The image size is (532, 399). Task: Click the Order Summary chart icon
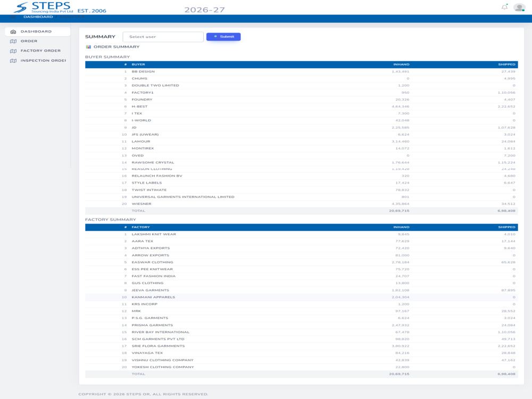point(88,47)
